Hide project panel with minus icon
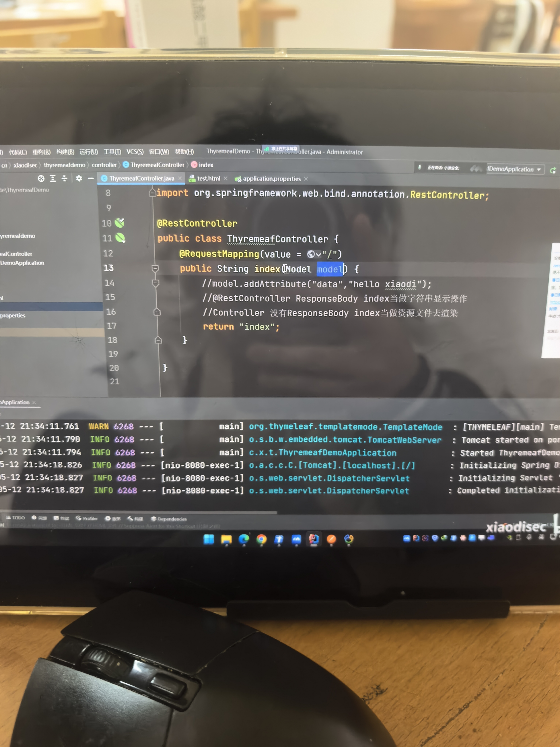The height and width of the screenshot is (747, 560). click(x=90, y=178)
